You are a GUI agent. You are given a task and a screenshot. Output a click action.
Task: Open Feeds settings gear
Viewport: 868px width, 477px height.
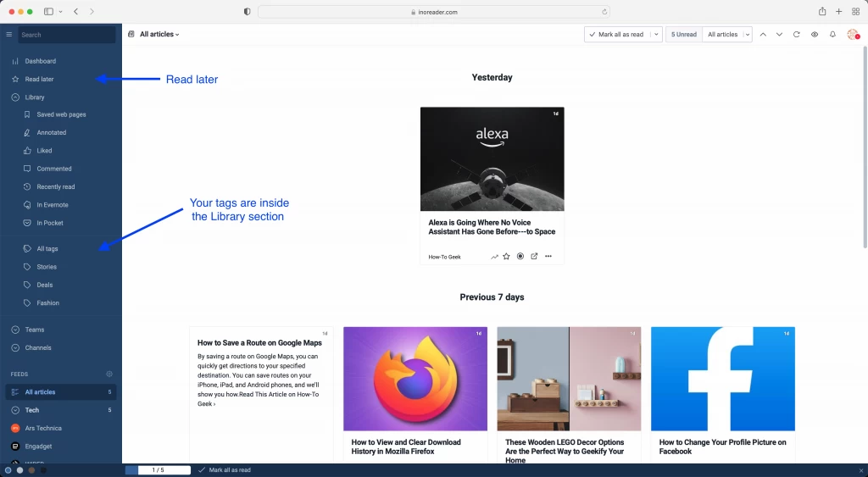tap(109, 374)
